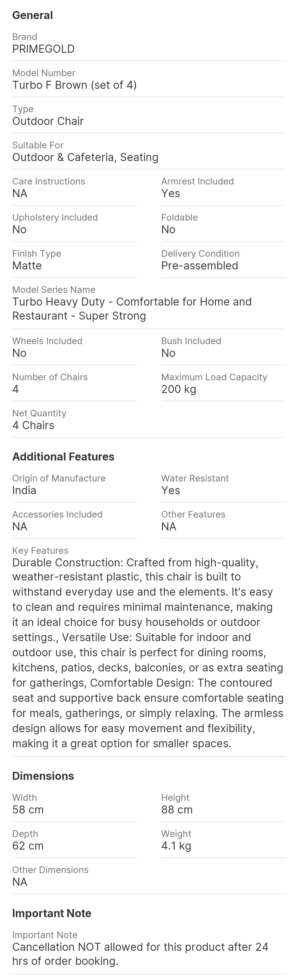The width and height of the screenshot is (298, 980).
Task: Click the Additional Features heading
Action: pos(63,457)
